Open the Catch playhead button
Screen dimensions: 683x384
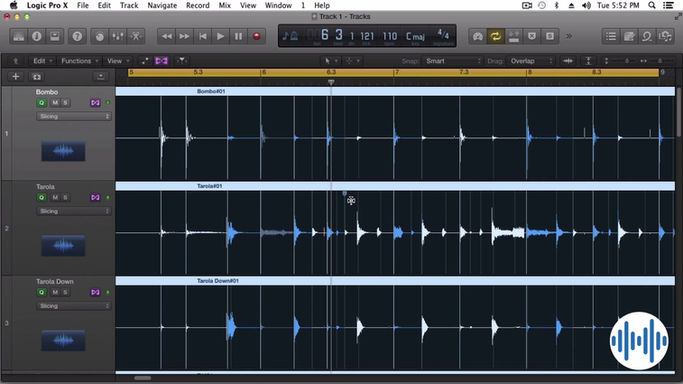click(x=181, y=61)
